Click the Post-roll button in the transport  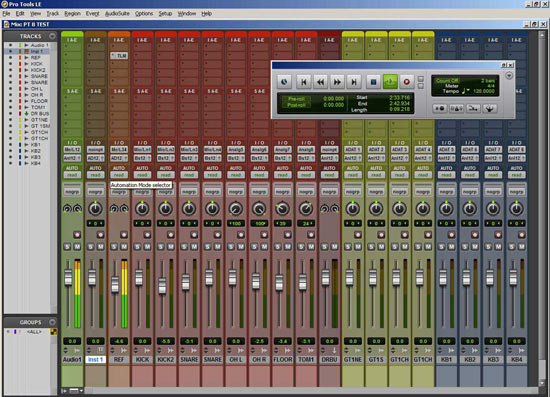[x=296, y=105]
